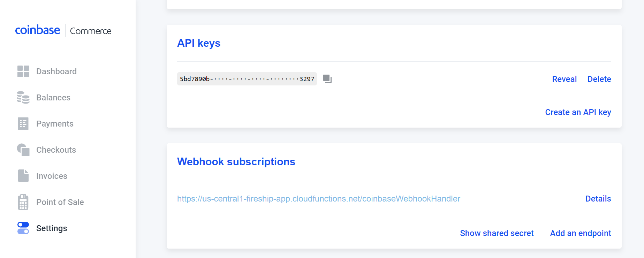
Task: Navigate to the Dashboard menu entry
Action: click(x=56, y=71)
